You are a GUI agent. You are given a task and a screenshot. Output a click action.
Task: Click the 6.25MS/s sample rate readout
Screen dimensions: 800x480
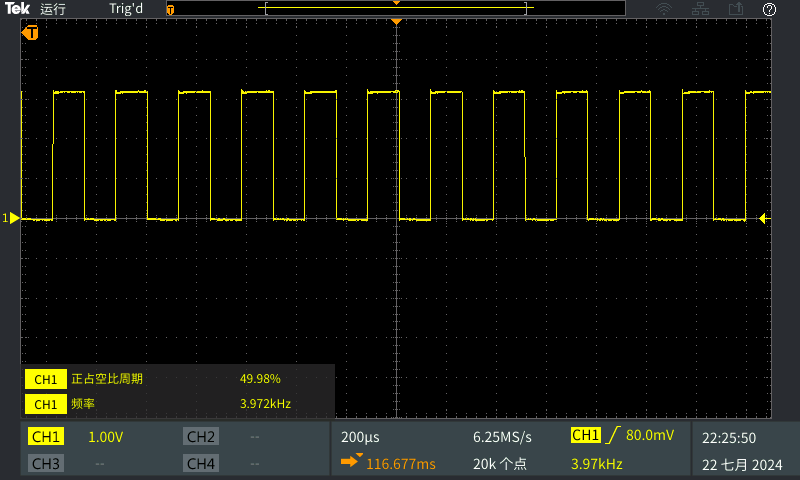click(x=502, y=437)
